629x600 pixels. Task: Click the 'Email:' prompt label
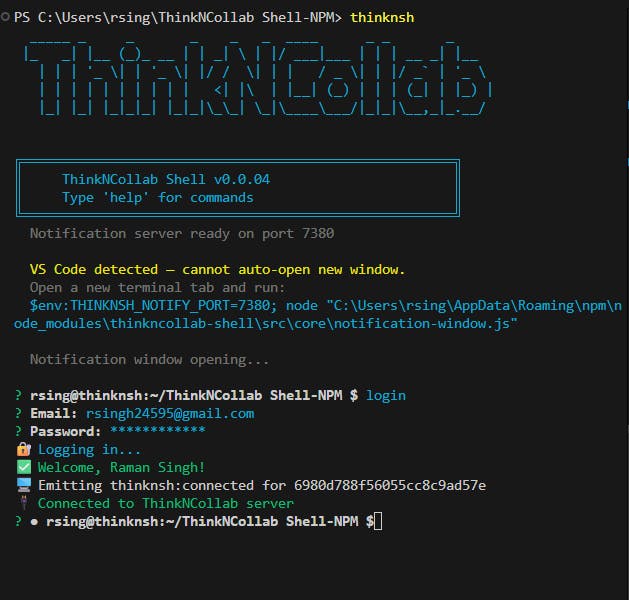pyautogui.click(x=53, y=414)
